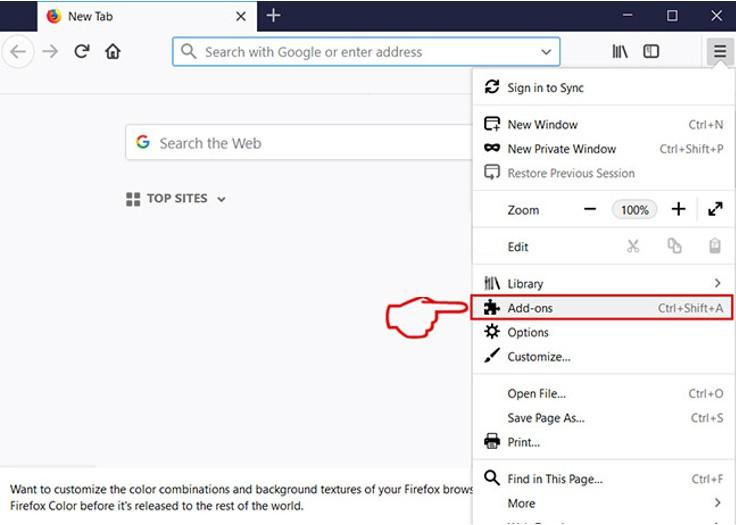This screenshot has height=525, width=736.
Task: Click the Options gear icon
Action: pos(492,332)
